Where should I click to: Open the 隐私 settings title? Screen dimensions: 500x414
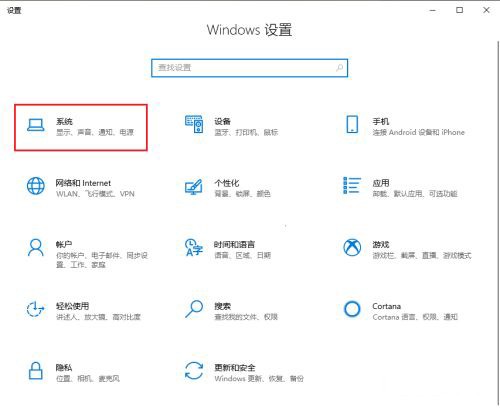64,368
